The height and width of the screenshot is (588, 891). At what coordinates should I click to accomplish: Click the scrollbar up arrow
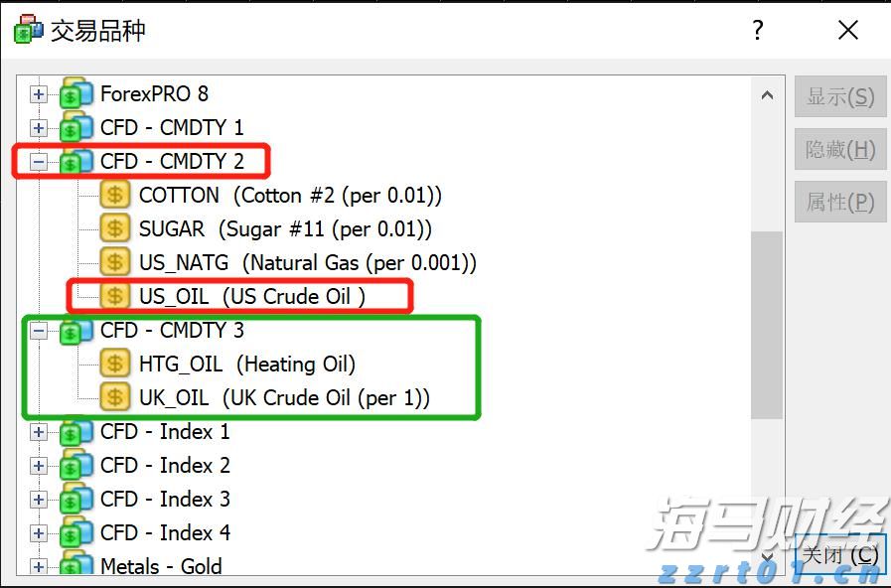point(768,94)
